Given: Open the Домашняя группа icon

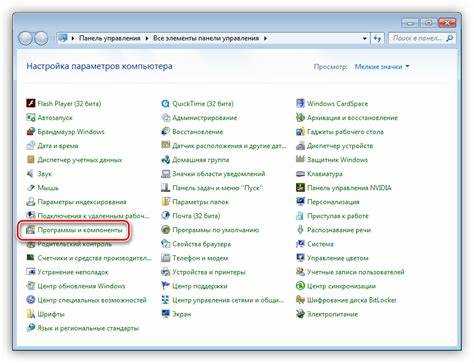Looking at the screenshot, I should point(165,159).
